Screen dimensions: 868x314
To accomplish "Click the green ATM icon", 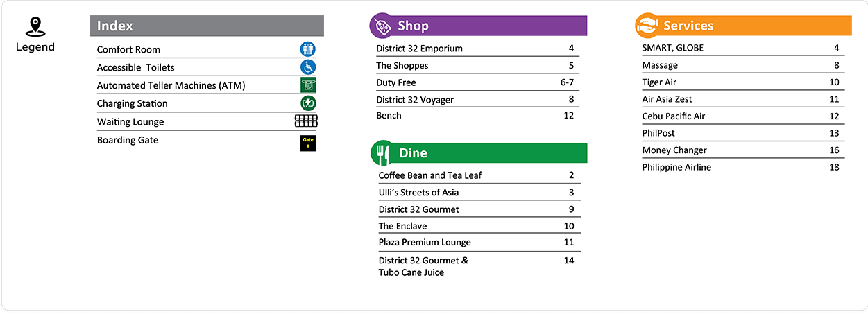I will click(308, 85).
